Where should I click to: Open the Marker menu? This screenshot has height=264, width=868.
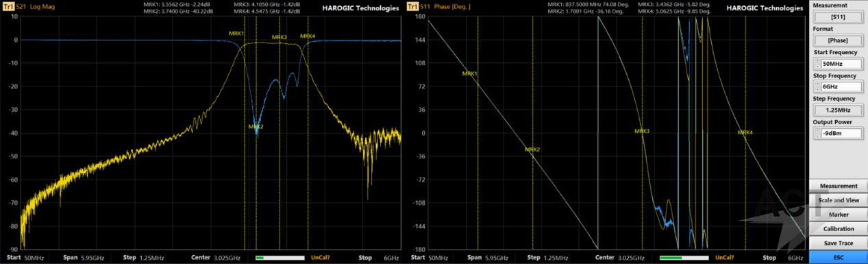839,215
